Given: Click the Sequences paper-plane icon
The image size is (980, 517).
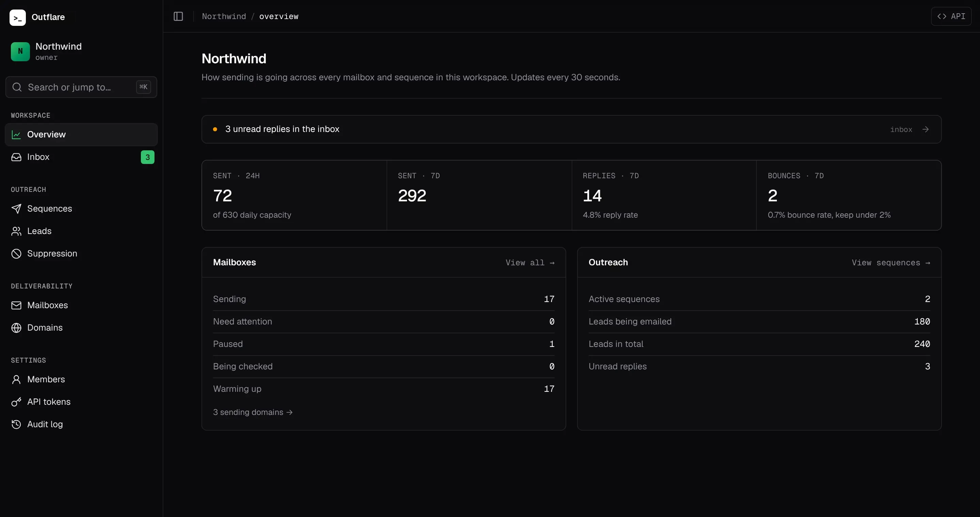Looking at the screenshot, I should point(16,209).
